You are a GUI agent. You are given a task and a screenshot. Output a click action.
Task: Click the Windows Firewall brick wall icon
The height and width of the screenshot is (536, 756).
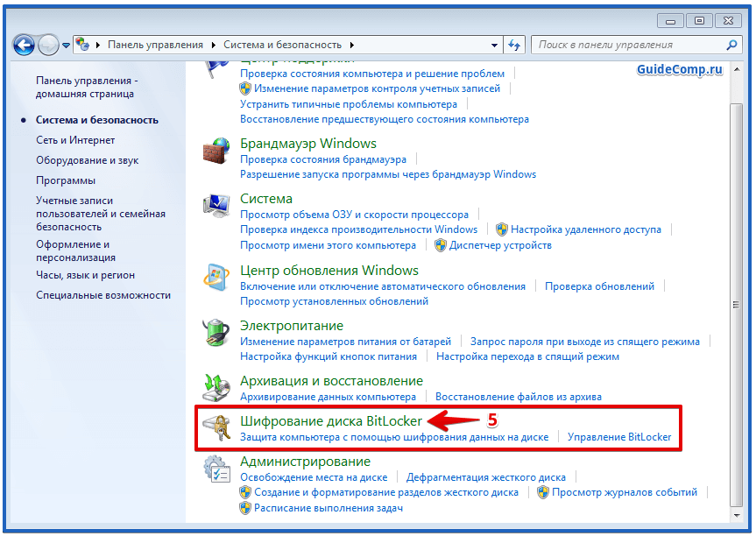coord(215,152)
